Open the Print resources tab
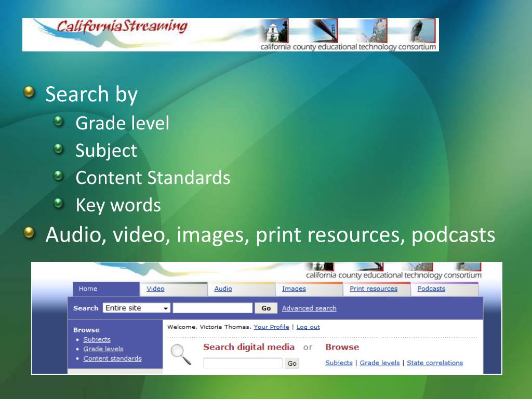 (373, 289)
